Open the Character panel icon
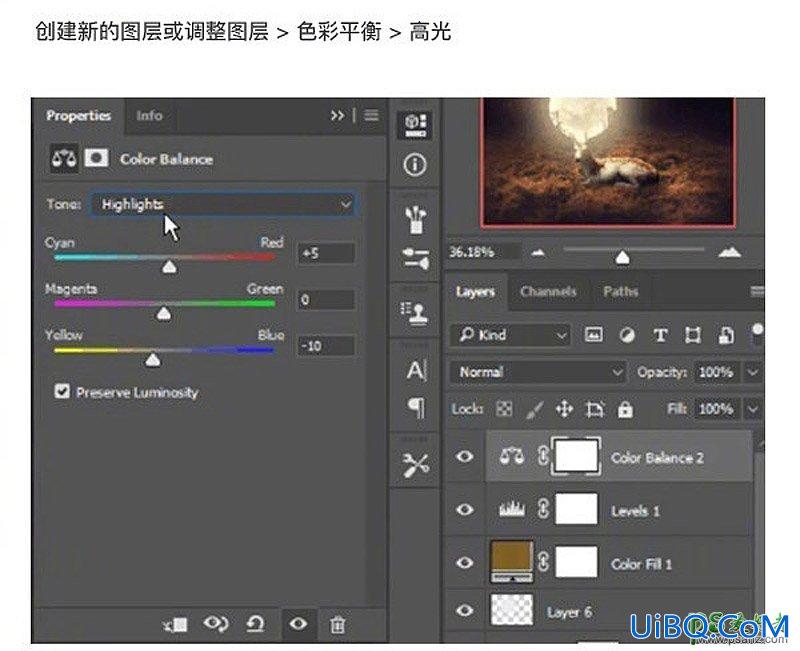This screenshot has width=800, height=651. click(416, 370)
